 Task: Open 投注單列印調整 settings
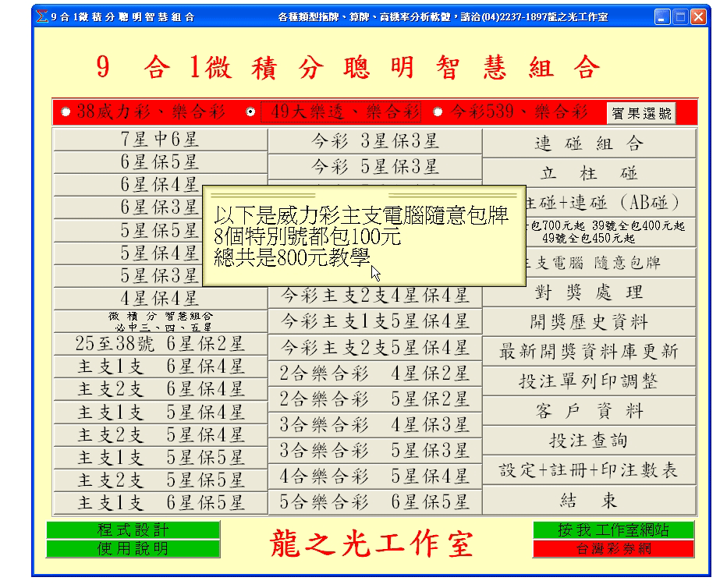click(x=589, y=381)
